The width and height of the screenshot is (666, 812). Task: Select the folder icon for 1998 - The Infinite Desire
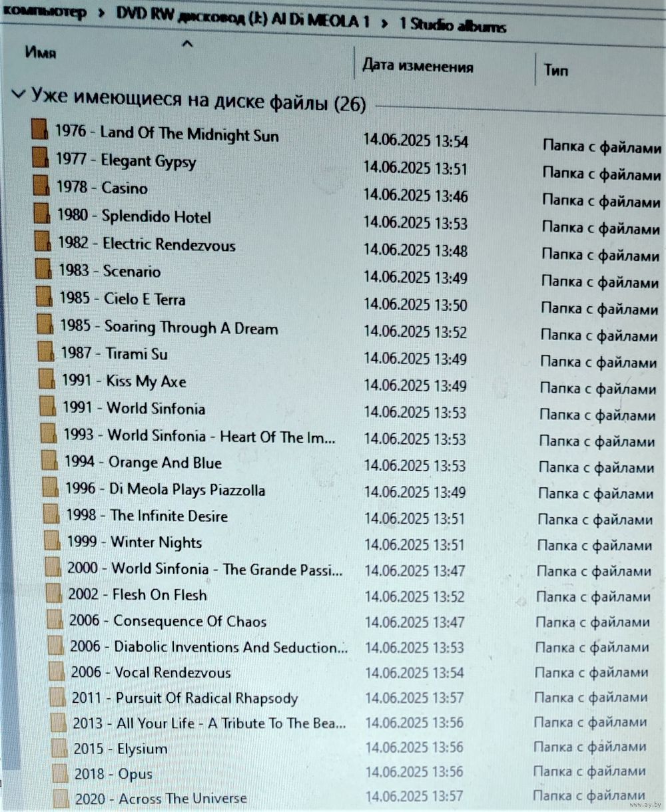[51, 514]
